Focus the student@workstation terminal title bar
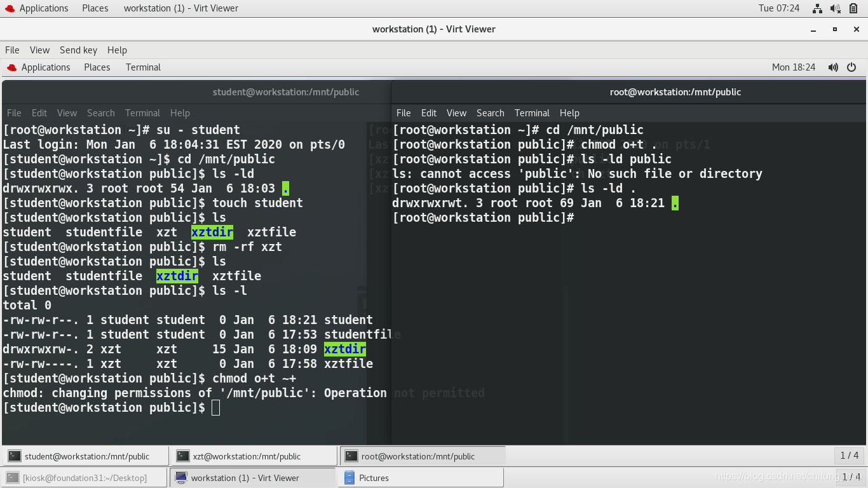 click(196, 92)
